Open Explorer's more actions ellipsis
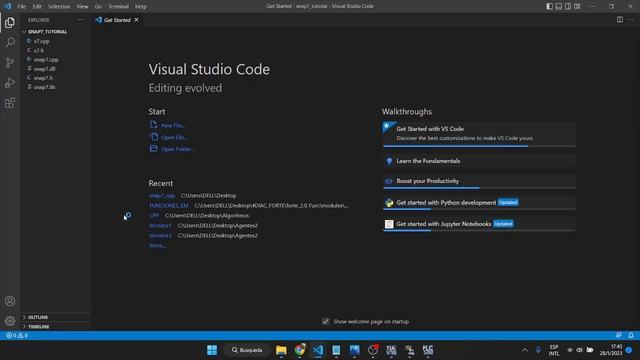 [x=81, y=20]
